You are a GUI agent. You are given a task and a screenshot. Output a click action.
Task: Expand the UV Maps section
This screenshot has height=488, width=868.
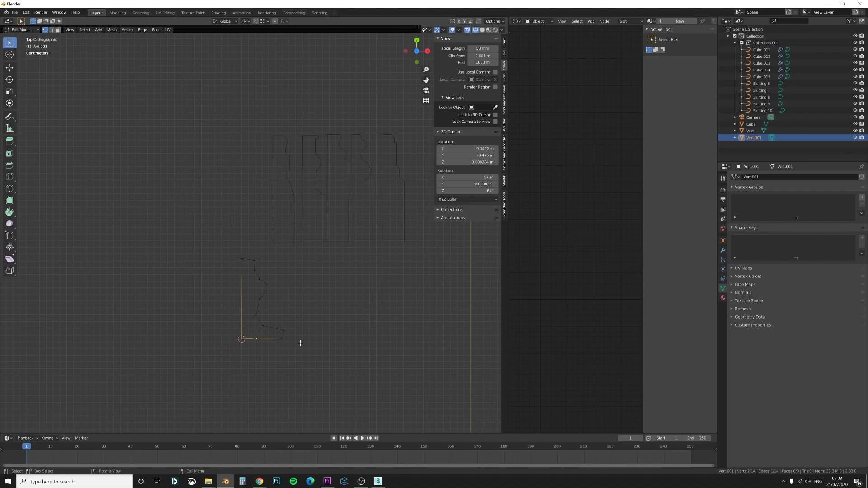click(743, 268)
